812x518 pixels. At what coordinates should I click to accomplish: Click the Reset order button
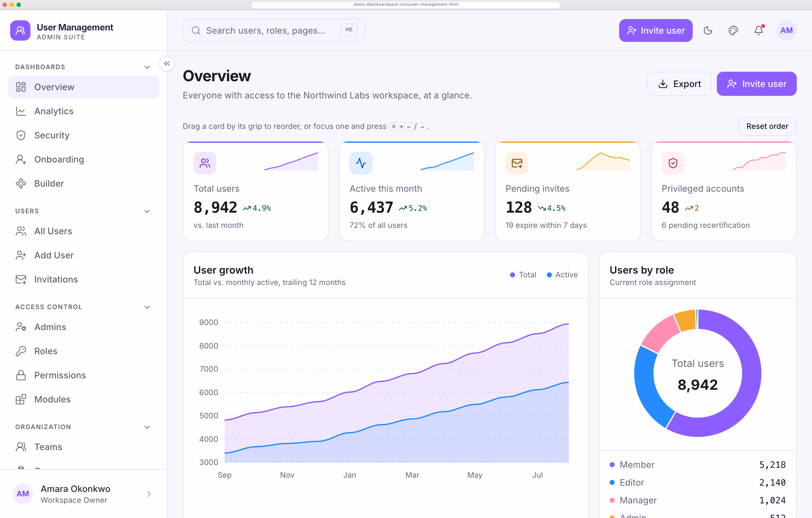click(767, 126)
